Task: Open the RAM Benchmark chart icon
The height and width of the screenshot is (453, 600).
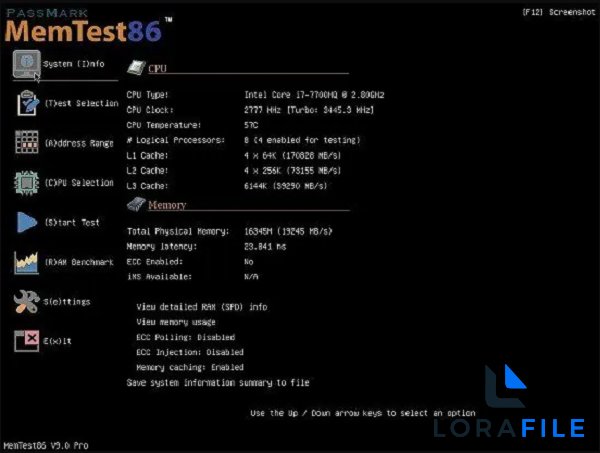Action: pyautogui.click(x=26, y=262)
